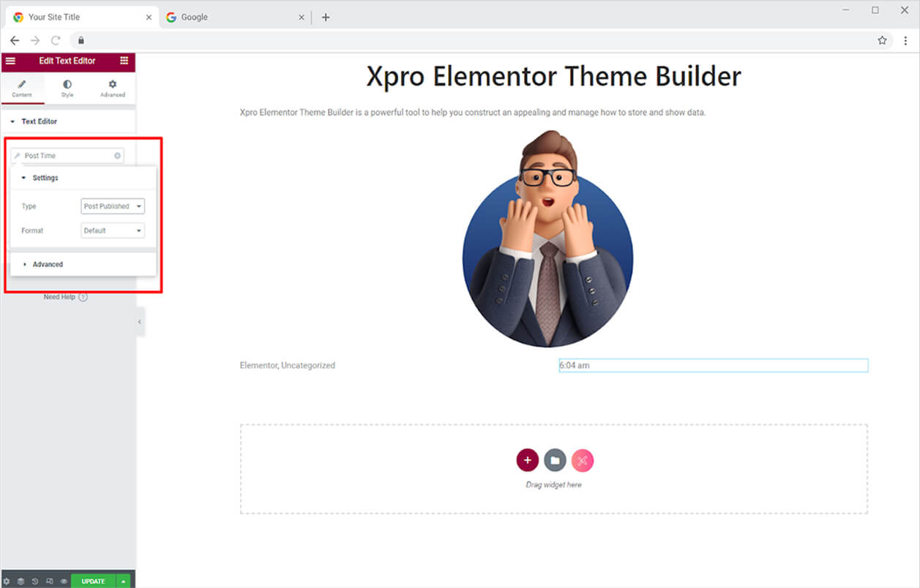The height and width of the screenshot is (588, 920).
Task: Click the Preview Changes eye icon
Action: [x=64, y=581]
